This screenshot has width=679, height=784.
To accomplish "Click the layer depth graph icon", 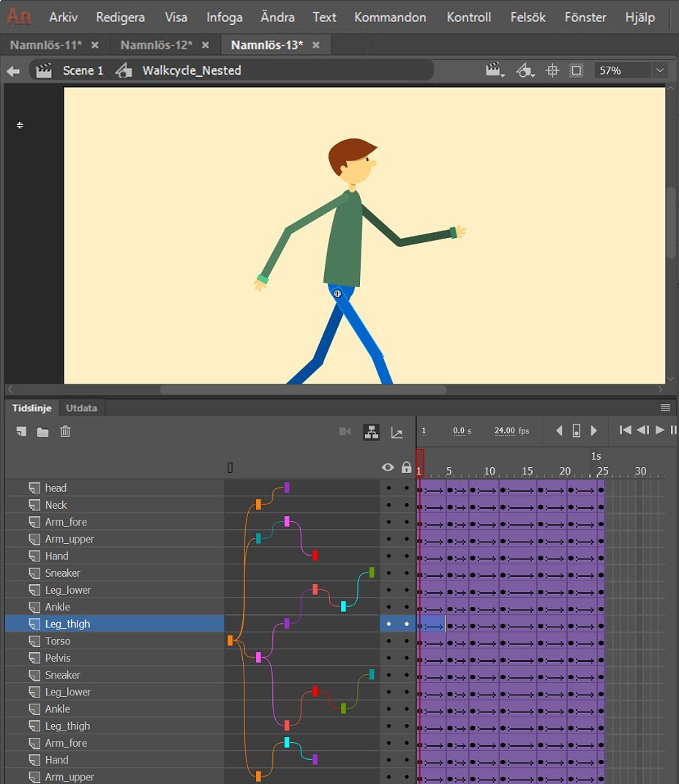I will point(397,433).
